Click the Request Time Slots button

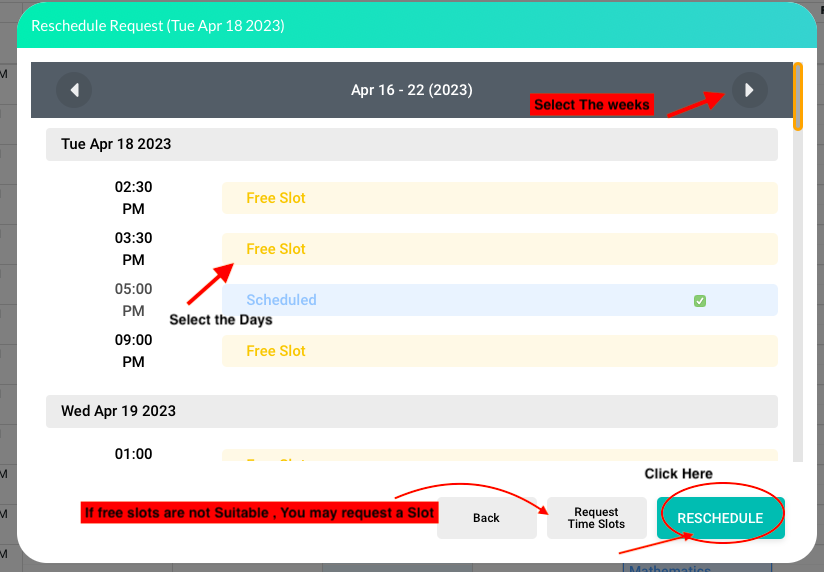pos(596,518)
